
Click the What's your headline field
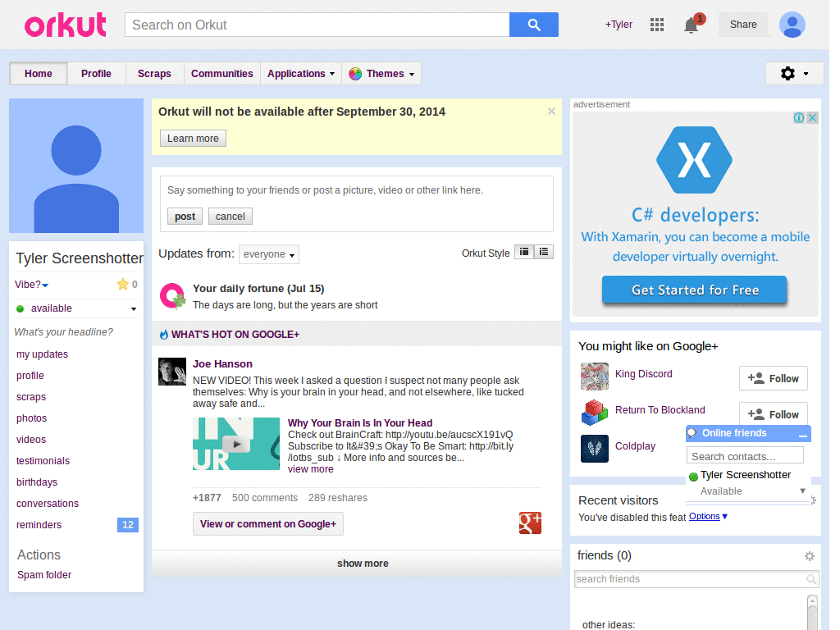pos(64,332)
